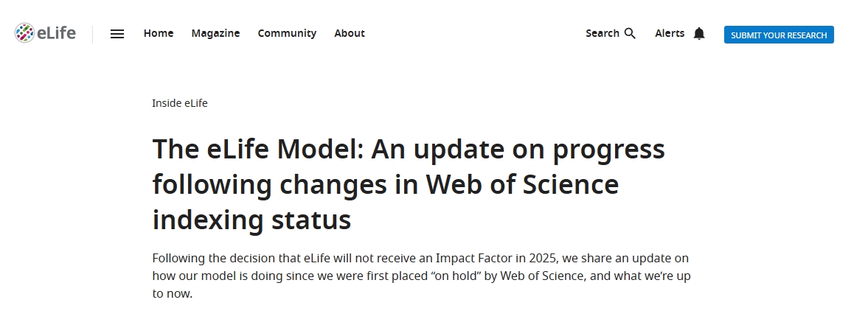Click the Alerts label
The image size is (868, 322).
(x=670, y=33)
